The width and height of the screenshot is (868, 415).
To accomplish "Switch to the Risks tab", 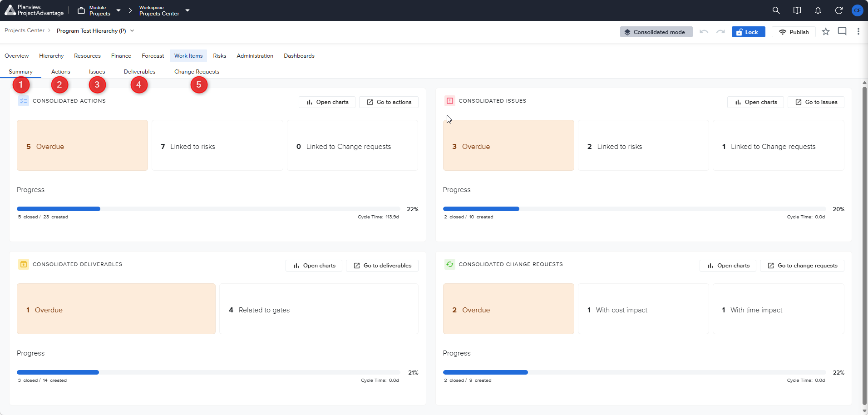I will pos(219,56).
